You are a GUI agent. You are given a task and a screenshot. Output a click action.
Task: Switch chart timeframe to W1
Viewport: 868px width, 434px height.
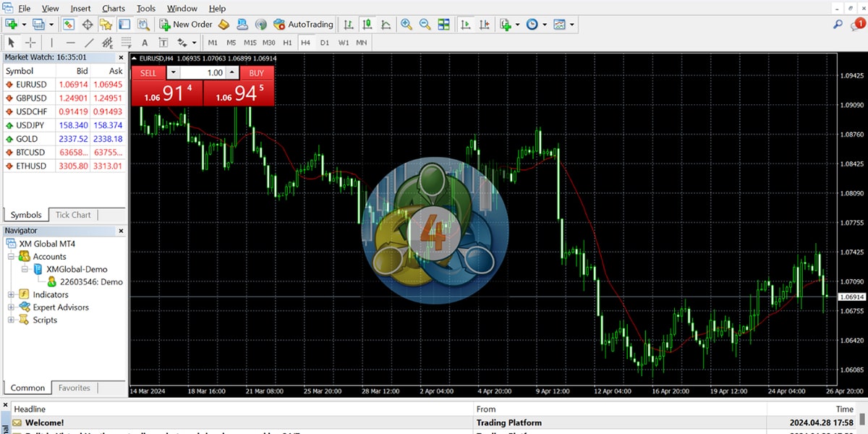click(344, 43)
